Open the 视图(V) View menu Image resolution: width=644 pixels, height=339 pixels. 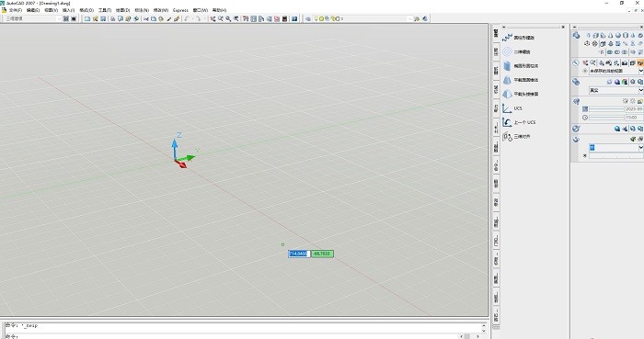51,10
